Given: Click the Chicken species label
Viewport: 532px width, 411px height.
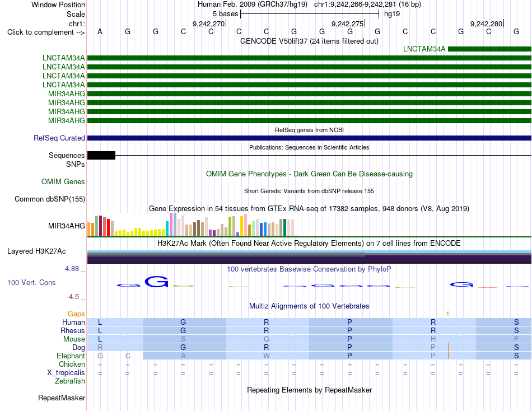Looking at the screenshot, I should (x=72, y=364).
